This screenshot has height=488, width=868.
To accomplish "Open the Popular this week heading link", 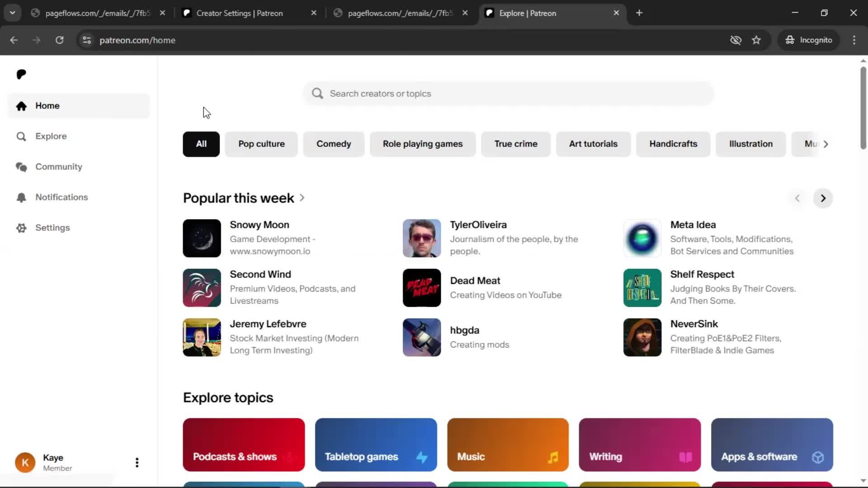I will pyautogui.click(x=244, y=198).
